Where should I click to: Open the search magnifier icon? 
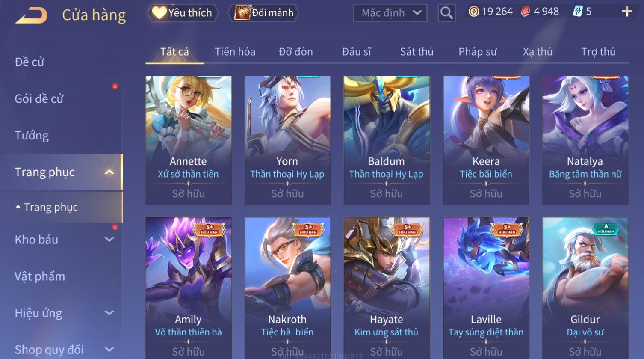click(x=446, y=13)
